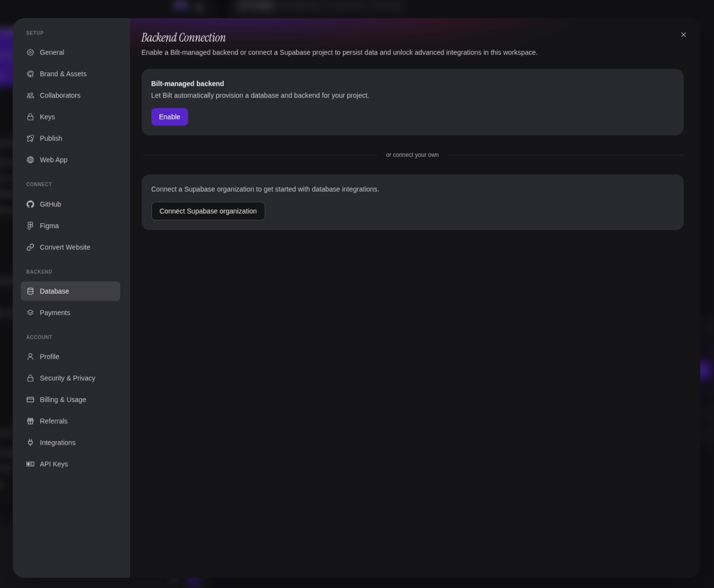Click the GitHub logo icon
The height and width of the screenshot is (588, 714).
[x=30, y=204]
